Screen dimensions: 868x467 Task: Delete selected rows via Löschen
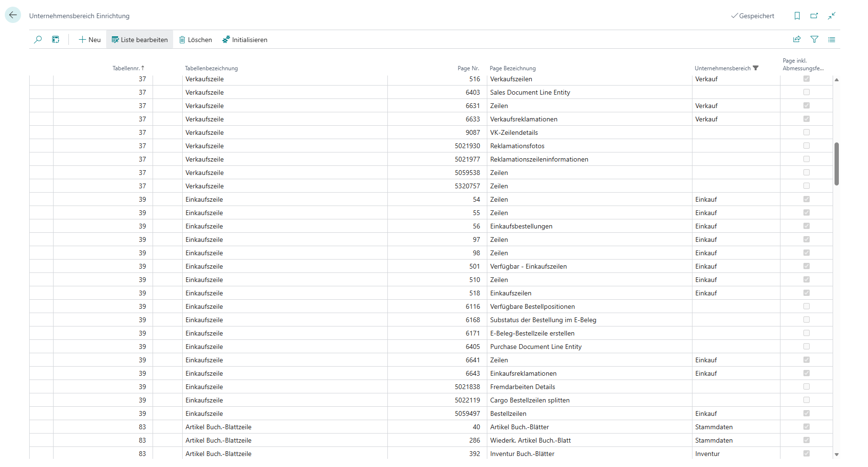click(195, 40)
